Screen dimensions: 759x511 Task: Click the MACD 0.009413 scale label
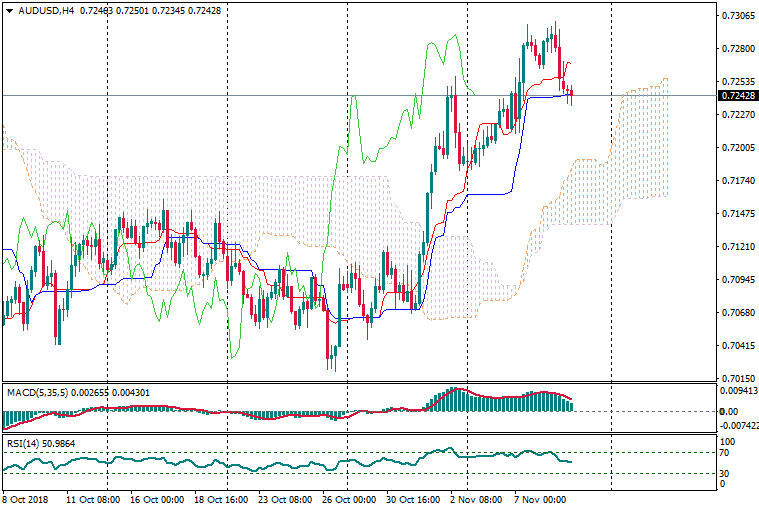point(738,392)
